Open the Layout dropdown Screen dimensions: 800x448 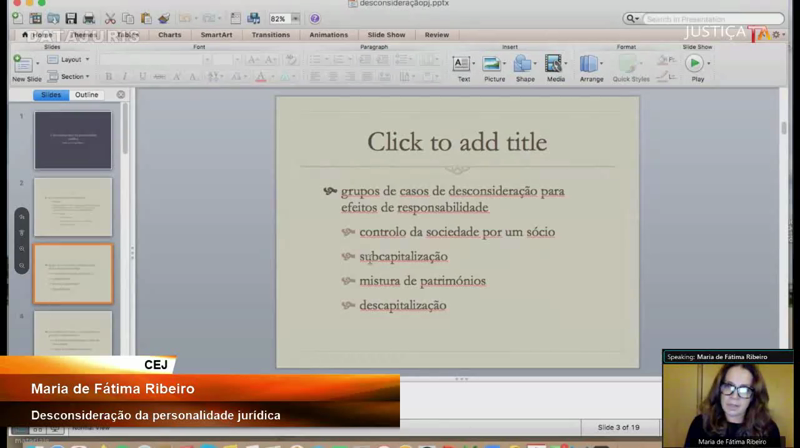click(x=69, y=60)
